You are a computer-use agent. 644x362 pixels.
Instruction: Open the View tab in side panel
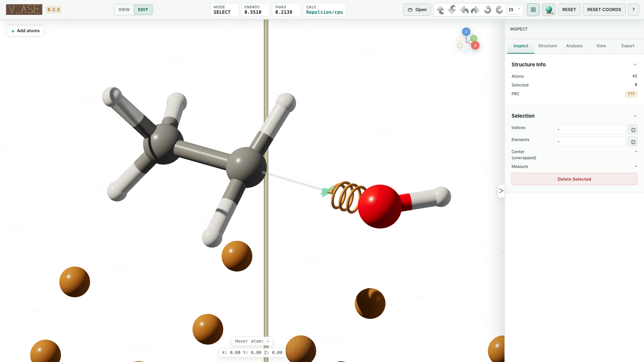pos(601,46)
